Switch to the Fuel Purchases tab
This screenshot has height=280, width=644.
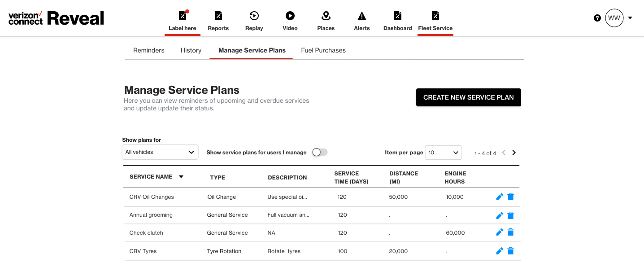323,50
